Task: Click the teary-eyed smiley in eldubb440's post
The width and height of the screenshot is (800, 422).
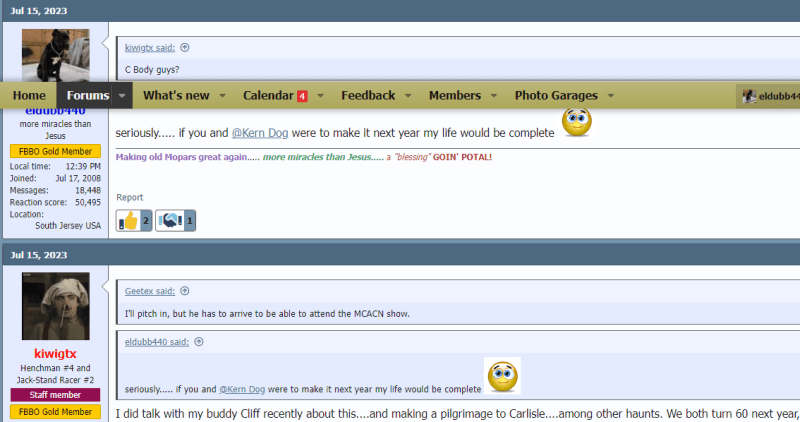Action: [x=577, y=122]
